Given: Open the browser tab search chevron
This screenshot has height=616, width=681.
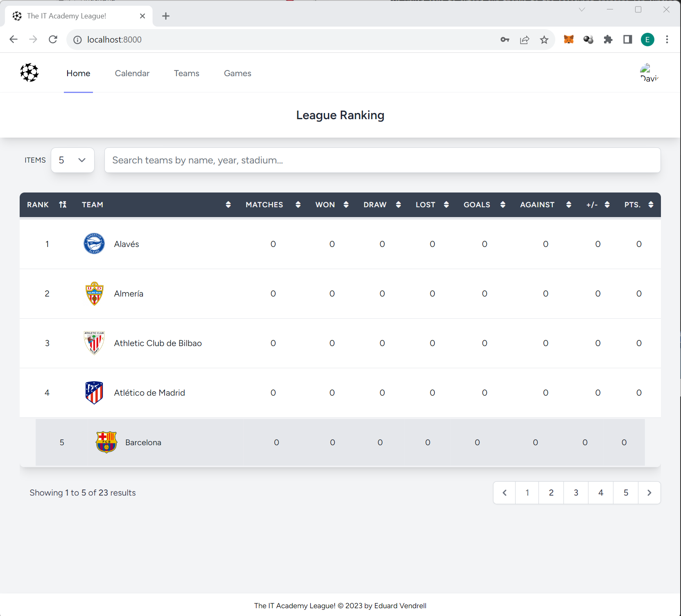Looking at the screenshot, I should (x=582, y=9).
